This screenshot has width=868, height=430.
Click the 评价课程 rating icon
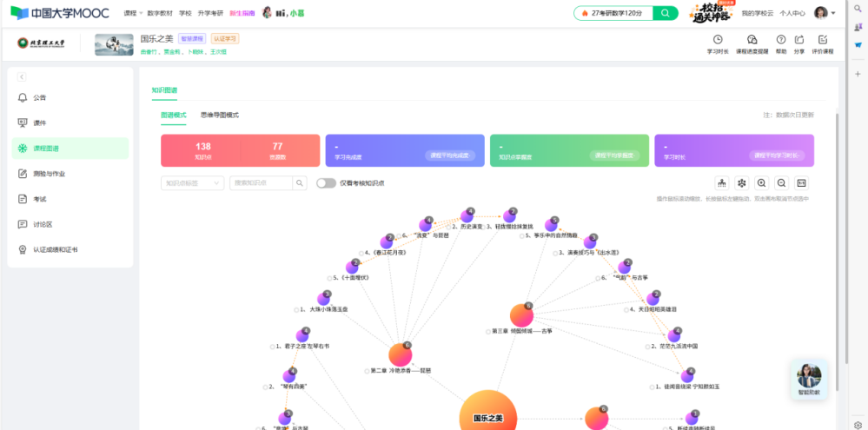(822, 43)
